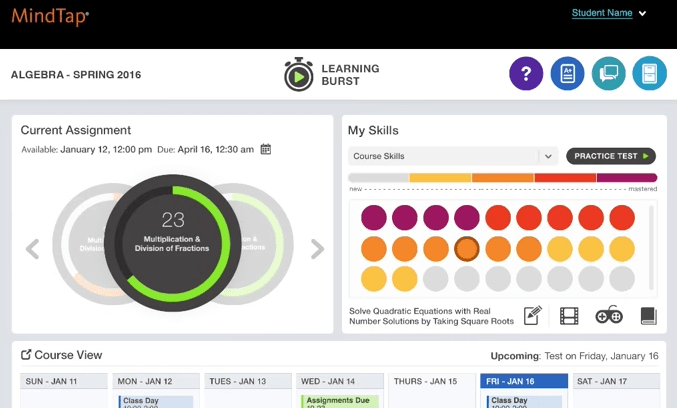Select fourth purple skill dot in top row
The height and width of the screenshot is (408, 677).
[x=467, y=218]
